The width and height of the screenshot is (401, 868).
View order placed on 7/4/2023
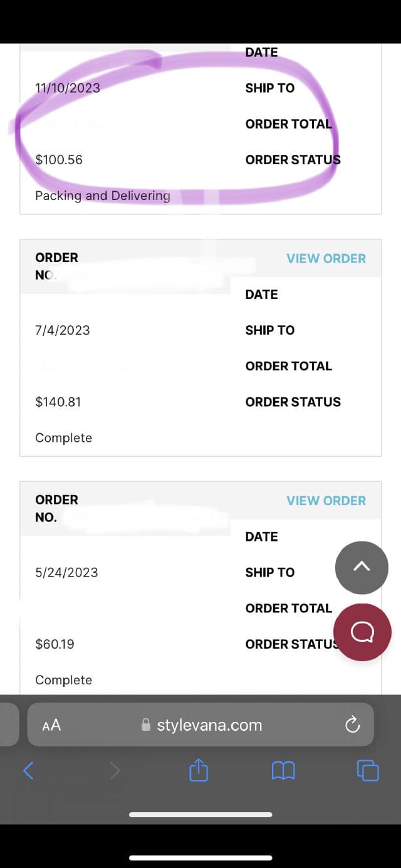pos(326,258)
